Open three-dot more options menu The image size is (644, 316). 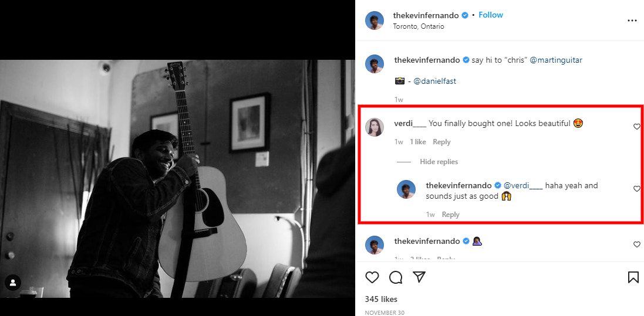[x=632, y=21]
